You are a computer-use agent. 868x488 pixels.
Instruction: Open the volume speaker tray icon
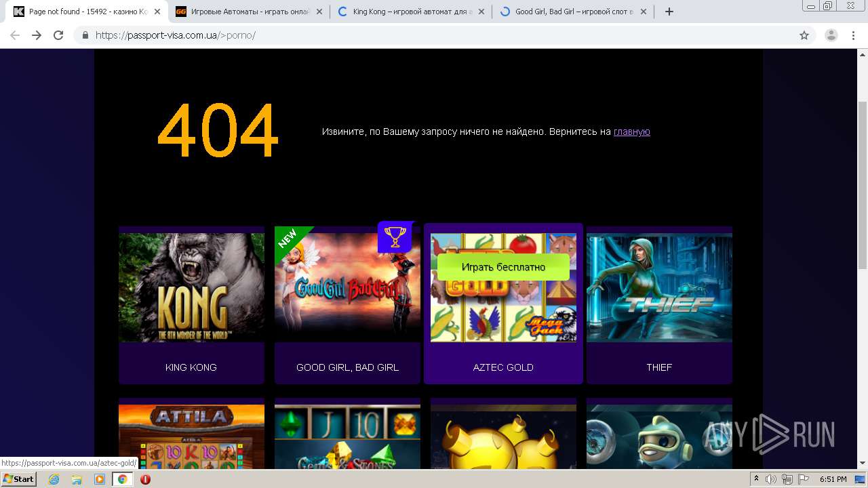(x=771, y=479)
